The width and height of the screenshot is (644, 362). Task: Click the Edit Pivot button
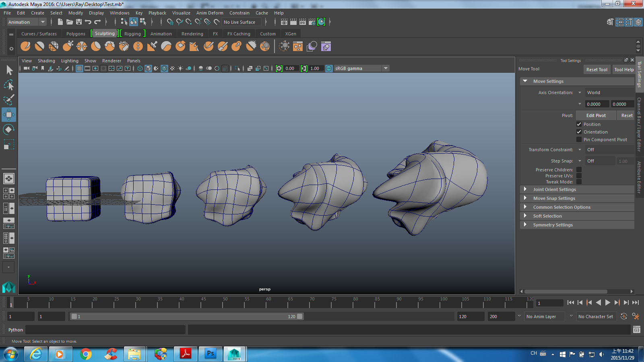(595, 115)
